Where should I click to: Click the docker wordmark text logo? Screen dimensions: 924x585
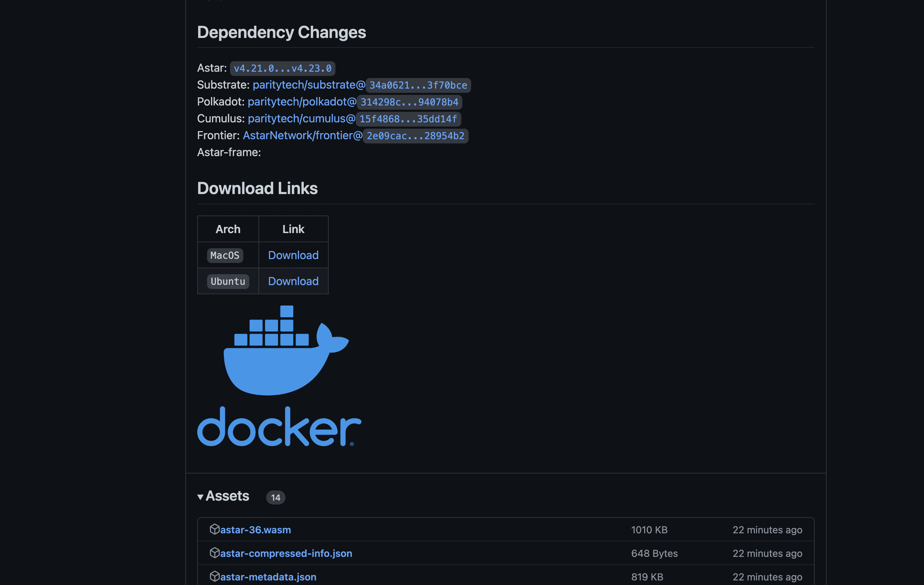point(279,427)
